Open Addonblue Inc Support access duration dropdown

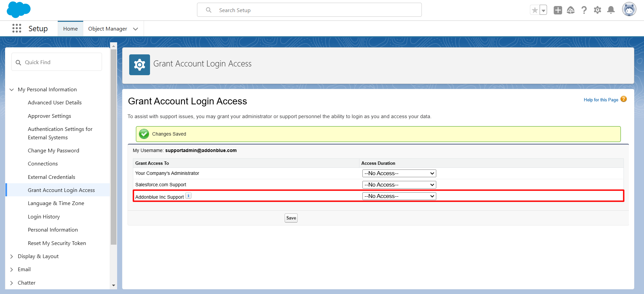[399, 196]
